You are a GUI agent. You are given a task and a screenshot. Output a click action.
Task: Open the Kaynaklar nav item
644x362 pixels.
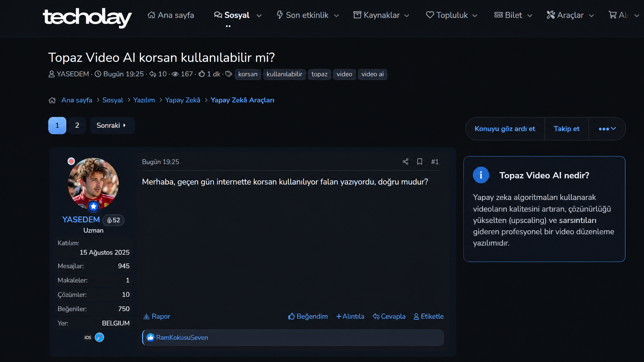(376, 15)
